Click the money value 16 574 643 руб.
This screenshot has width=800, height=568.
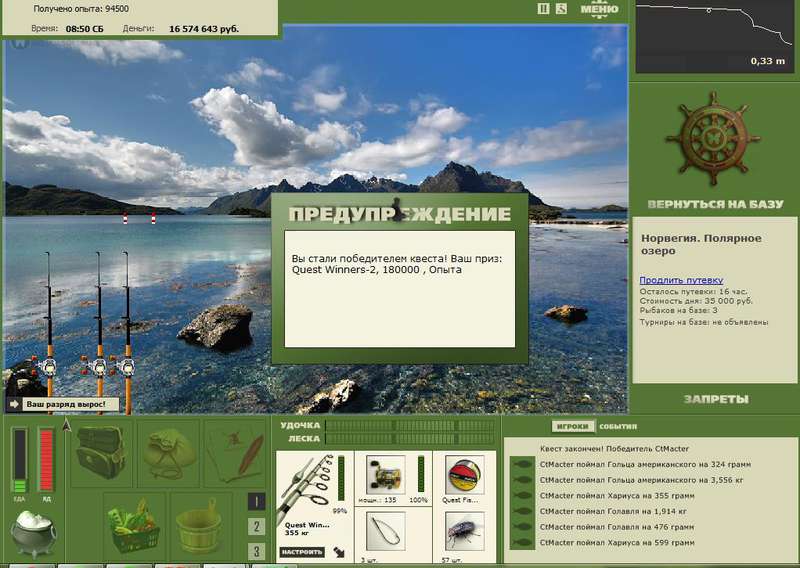204,29
